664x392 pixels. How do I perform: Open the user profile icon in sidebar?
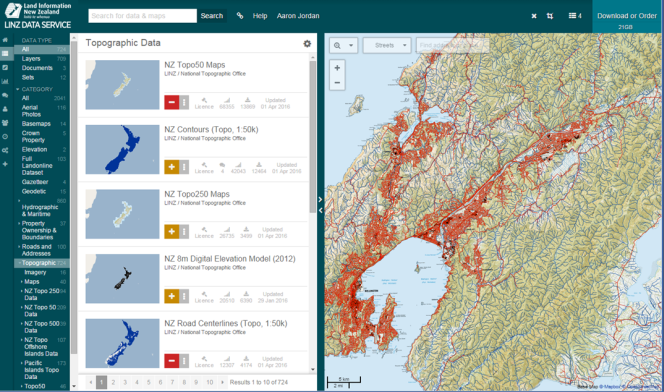(x=5, y=109)
